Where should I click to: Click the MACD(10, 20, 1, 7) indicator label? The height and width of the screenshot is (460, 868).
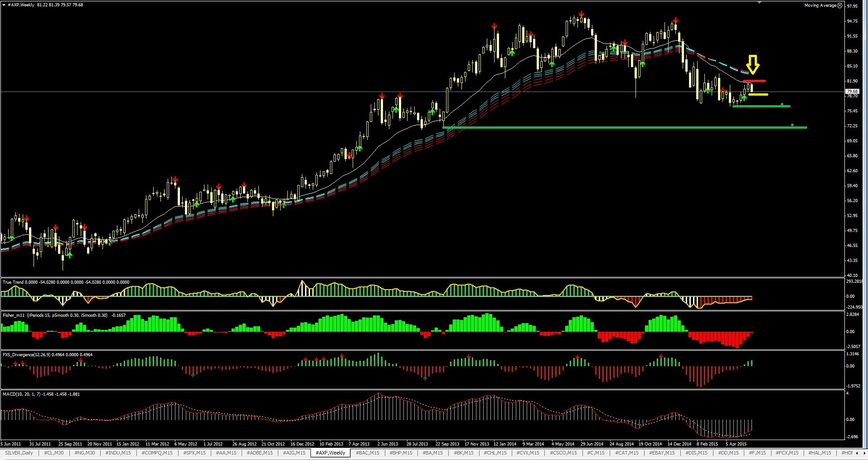41,394
